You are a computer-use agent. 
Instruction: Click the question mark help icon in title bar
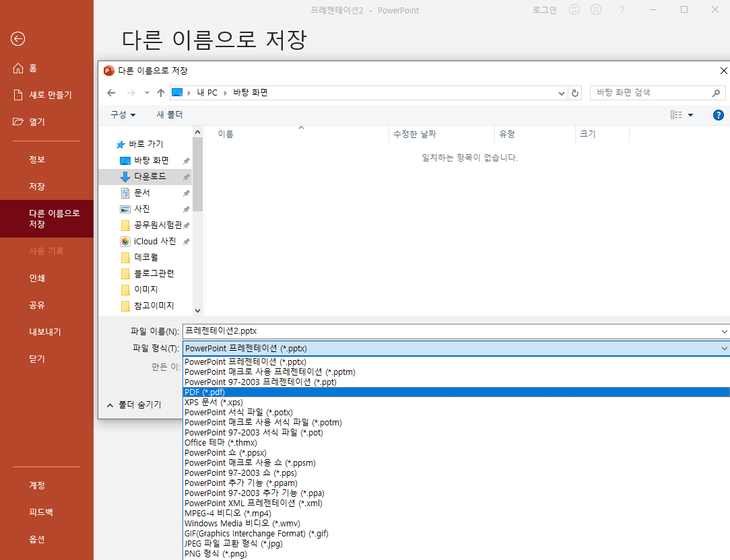coord(622,10)
